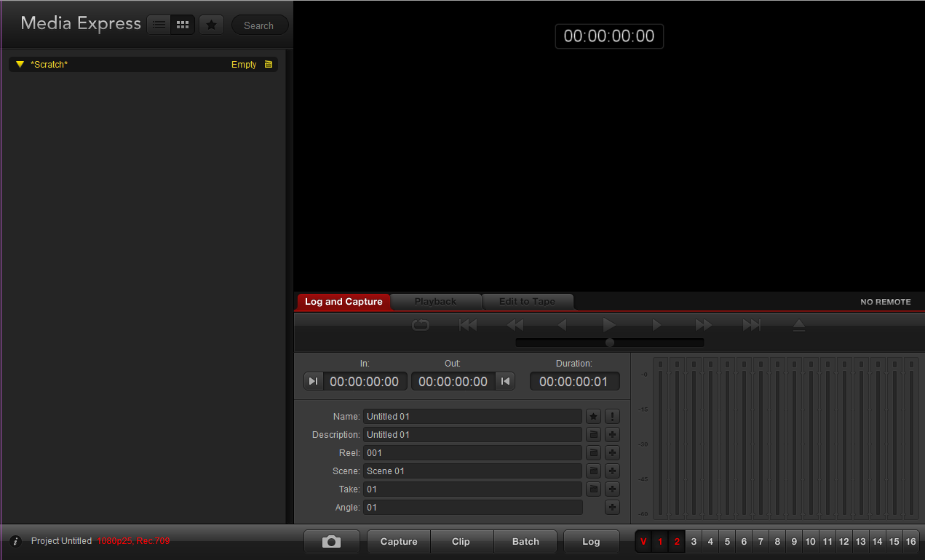Open the Playback tab
This screenshot has width=925, height=560.
coord(435,301)
